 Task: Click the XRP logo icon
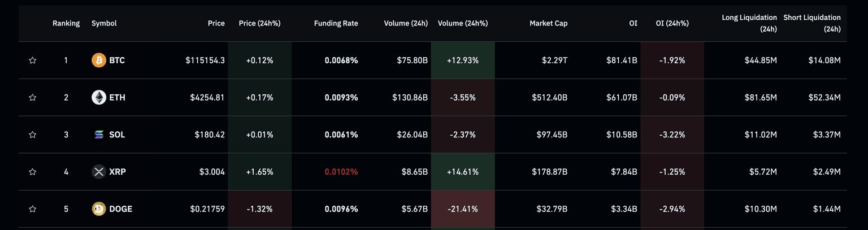pyautogui.click(x=99, y=172)
